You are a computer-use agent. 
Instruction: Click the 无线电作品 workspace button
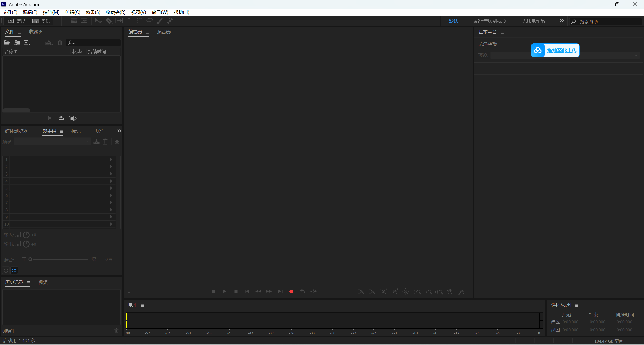pos(533,21)
